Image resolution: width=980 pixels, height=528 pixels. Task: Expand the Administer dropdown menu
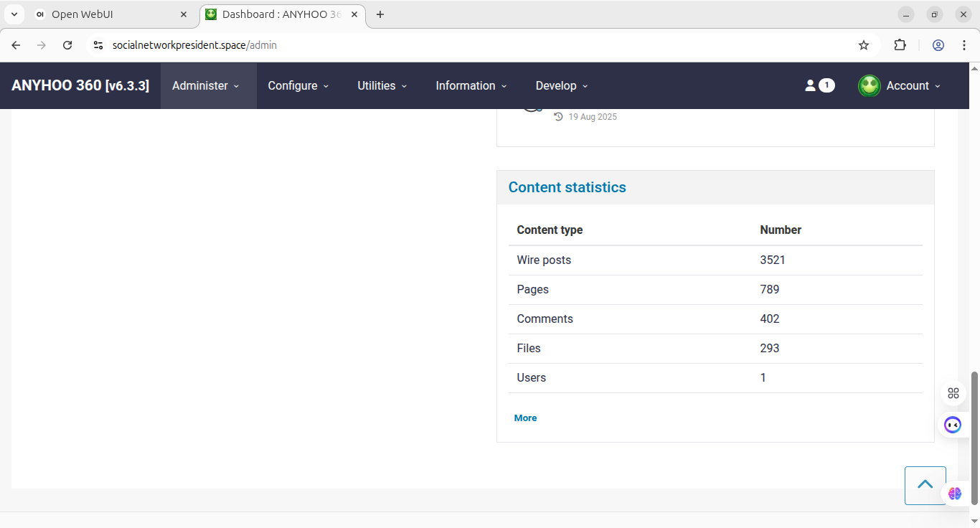(206, 85)
